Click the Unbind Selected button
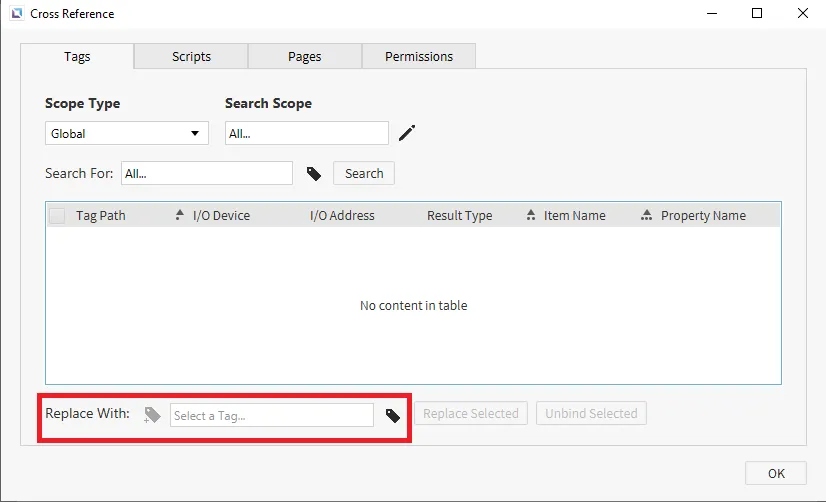 [591, 413]
